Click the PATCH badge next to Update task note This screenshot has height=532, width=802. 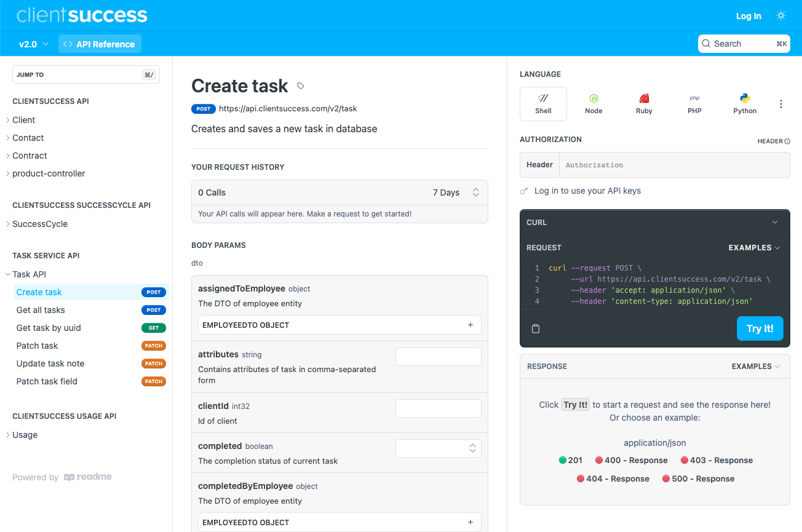(x=154, y=363)
